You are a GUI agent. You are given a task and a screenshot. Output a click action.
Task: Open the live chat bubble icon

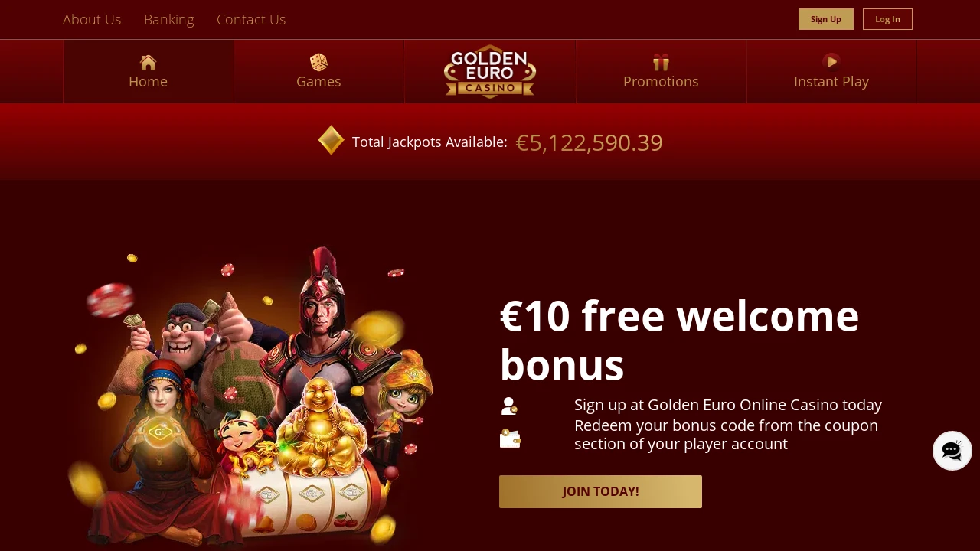click(952, 451)
